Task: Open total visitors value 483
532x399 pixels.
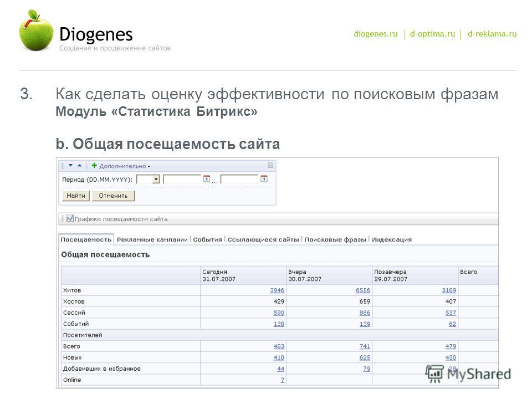Action: click(x=279, y=346)
